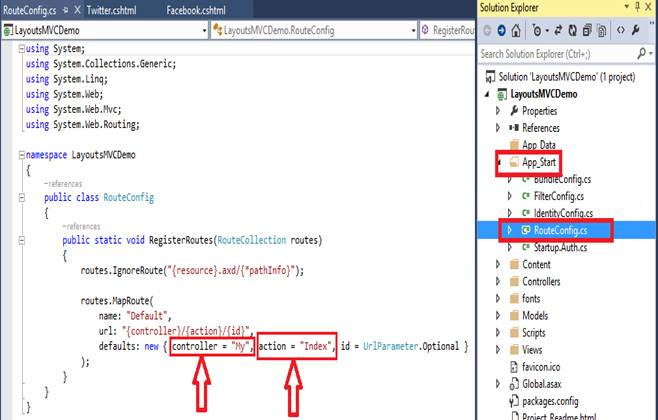Click the Content folder icon

coord(514,264)
